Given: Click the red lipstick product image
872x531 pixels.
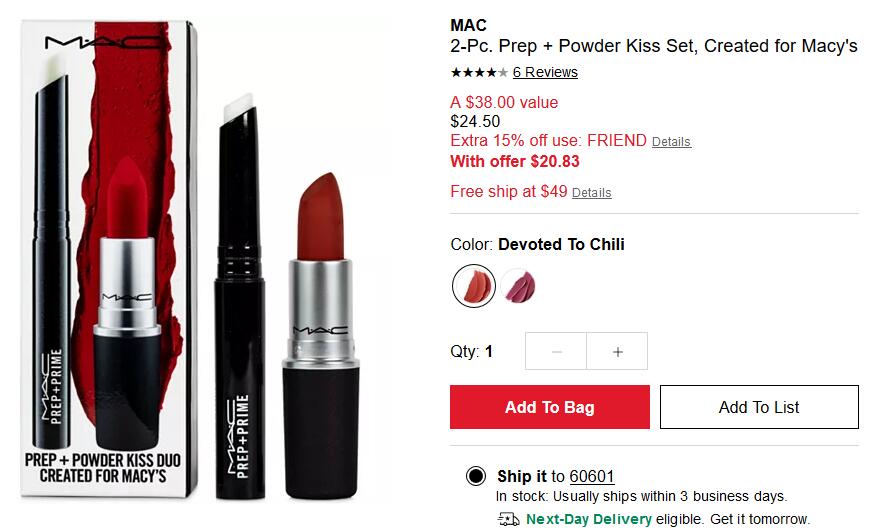Looking at the screenshot, I should pos(321,335).
